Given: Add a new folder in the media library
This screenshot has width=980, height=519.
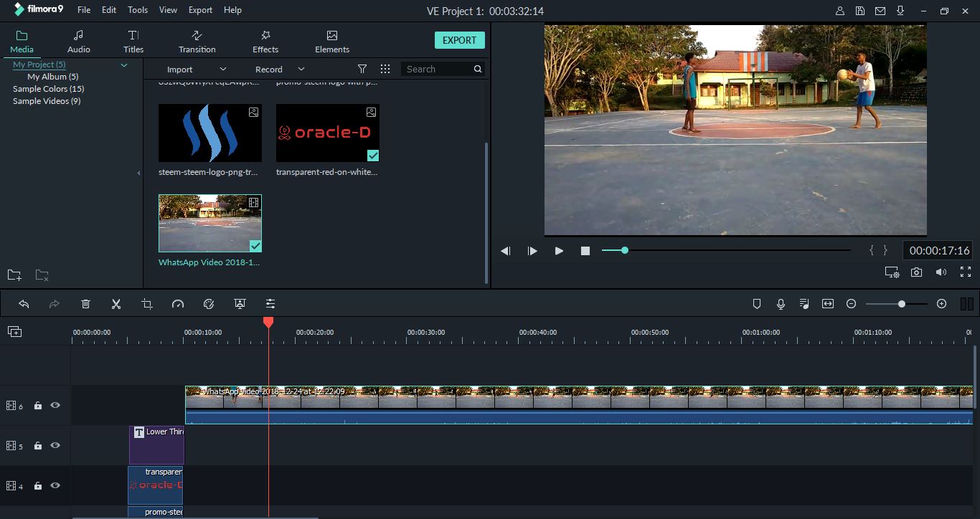Looking at the screenshot, I should point(14,275).
